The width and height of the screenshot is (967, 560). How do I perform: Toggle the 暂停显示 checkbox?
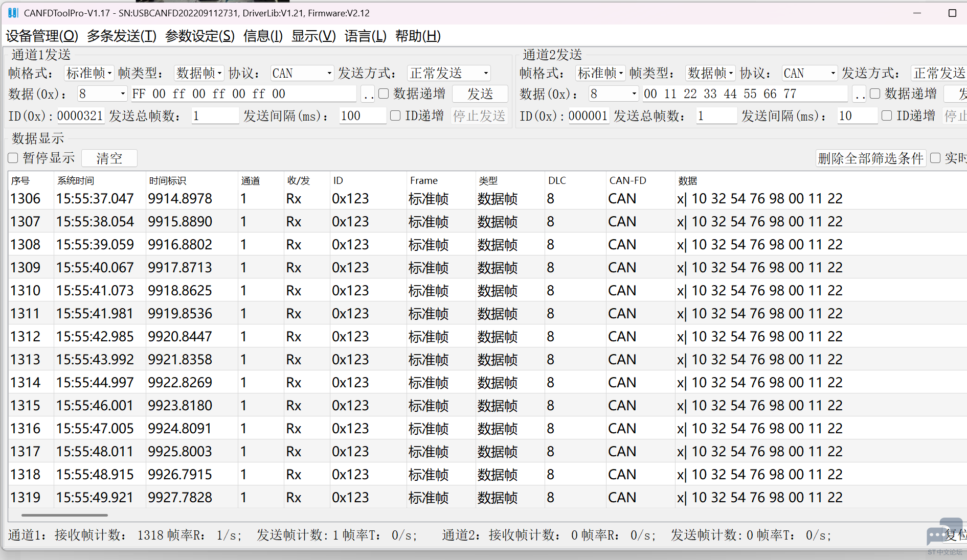(x=13, y=158)
